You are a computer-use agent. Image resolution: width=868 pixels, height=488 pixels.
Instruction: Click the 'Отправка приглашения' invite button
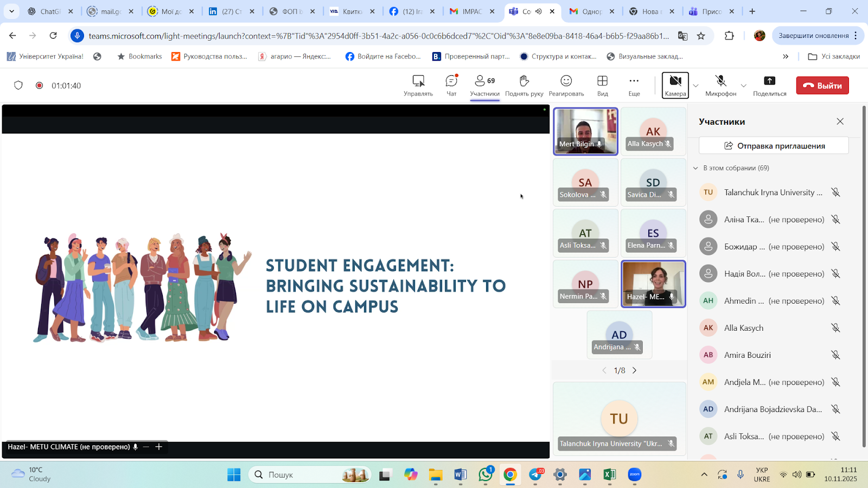(774, 146)
